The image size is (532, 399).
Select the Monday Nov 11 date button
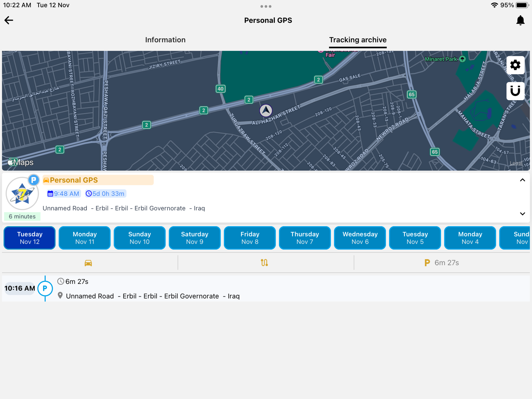[85, 238]
